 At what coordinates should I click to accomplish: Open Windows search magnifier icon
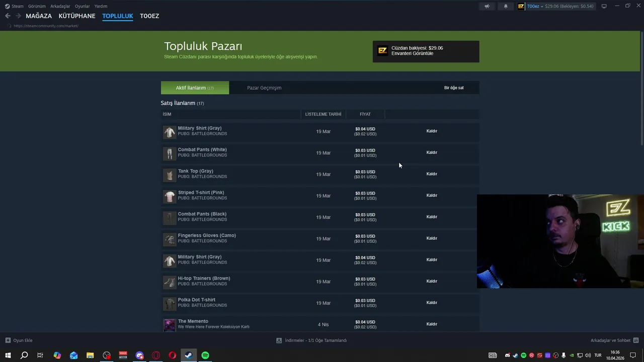[x=24, y=355]
